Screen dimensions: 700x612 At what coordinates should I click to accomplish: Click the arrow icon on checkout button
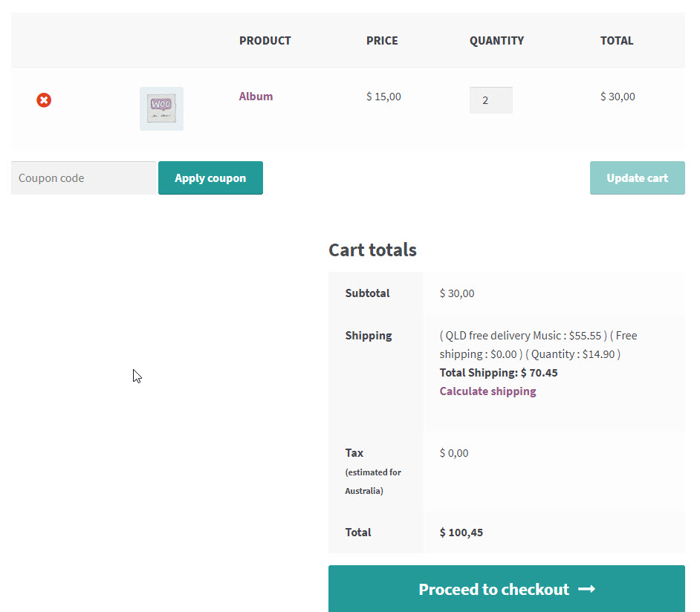588,589
